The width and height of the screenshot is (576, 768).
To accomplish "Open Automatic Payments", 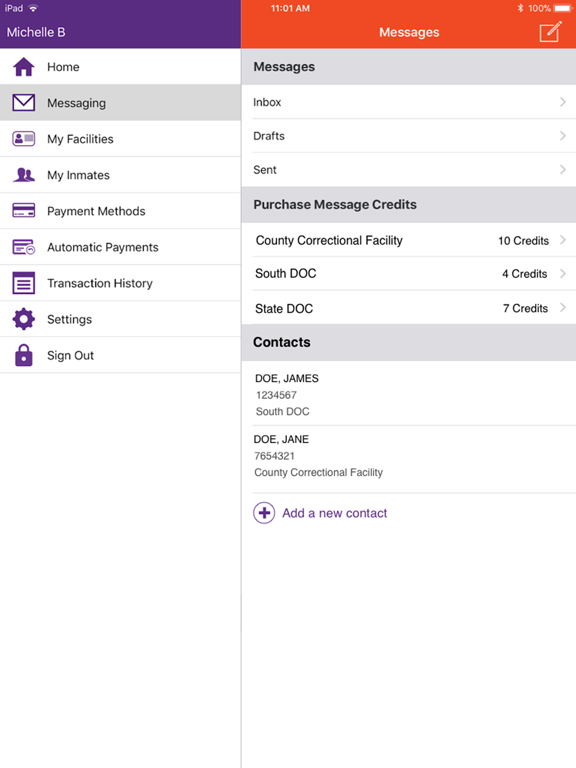I will [120, 247].
